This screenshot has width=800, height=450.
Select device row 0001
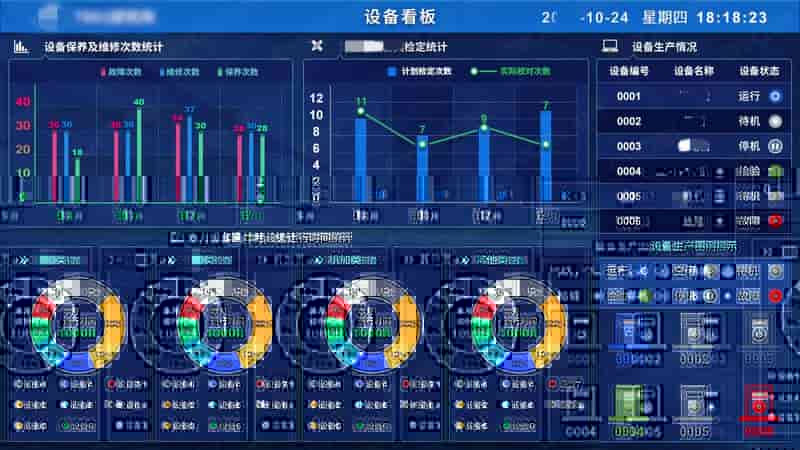coord(694,96)
